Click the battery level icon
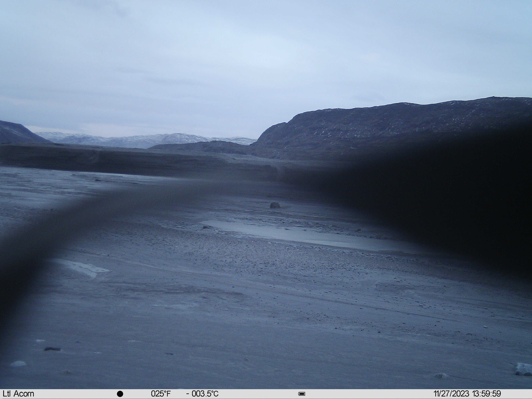Image resolution: width=532 pixels, height=399 pixels. click(x=302, y=394)
